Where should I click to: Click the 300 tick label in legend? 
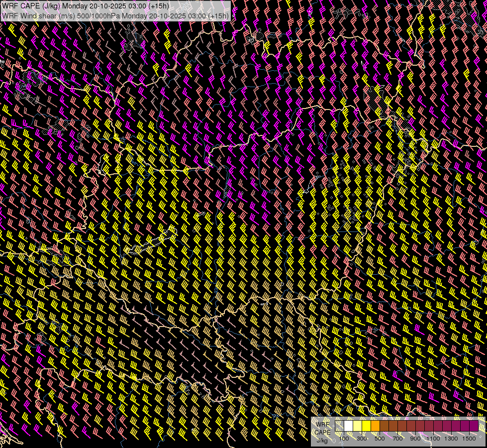pos(362,439)
